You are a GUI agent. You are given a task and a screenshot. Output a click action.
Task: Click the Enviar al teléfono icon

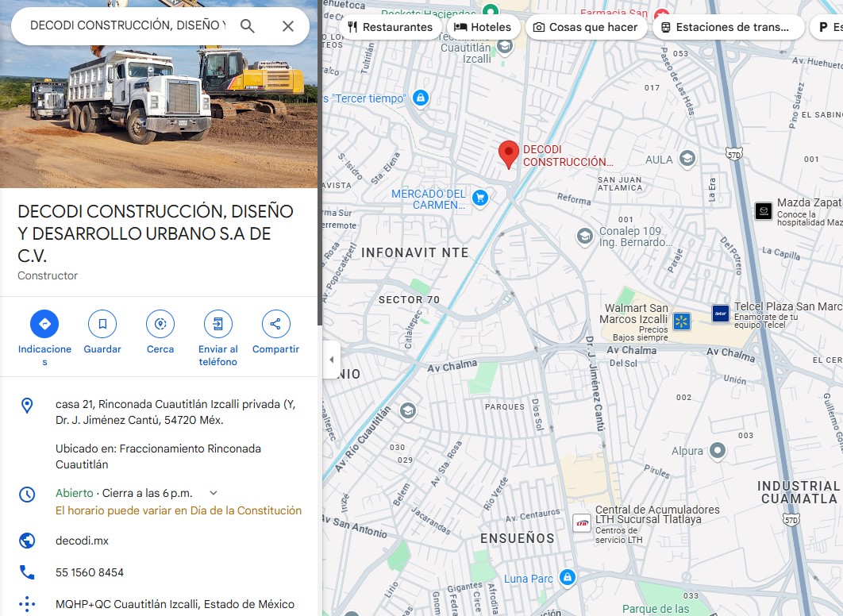point(217,324)
